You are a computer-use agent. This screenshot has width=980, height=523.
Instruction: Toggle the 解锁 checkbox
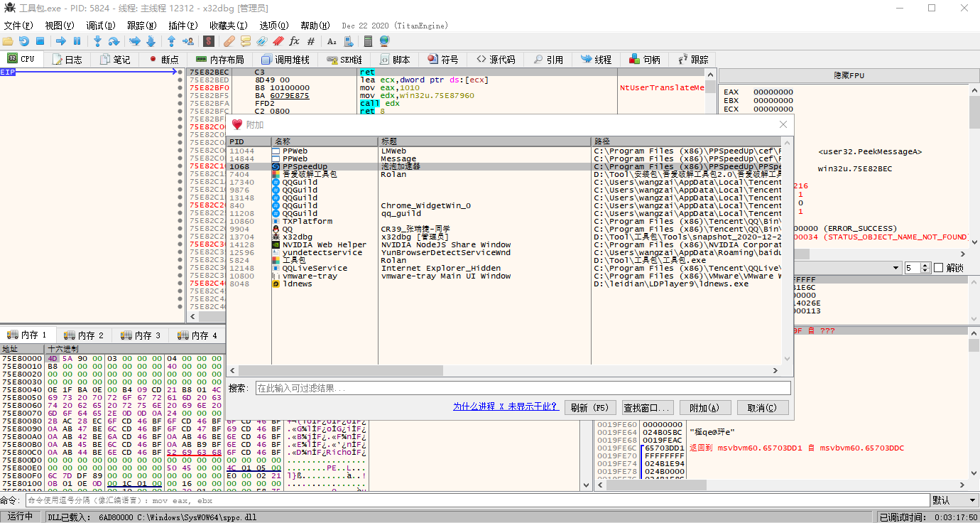coord(938,268)
